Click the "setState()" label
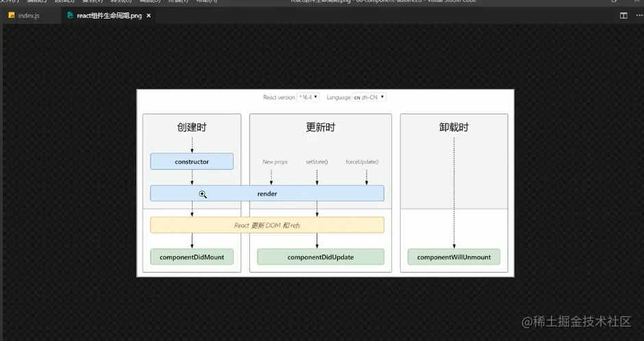This screenshot has width=644, height=341. (x=317, y=162)
